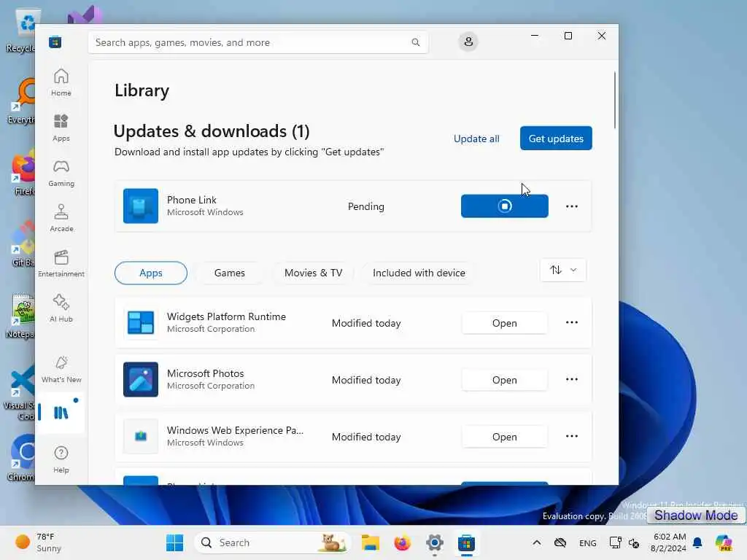Open Widgets Platform Runtime app
The image size is (747, 560).
pos(505,323)
